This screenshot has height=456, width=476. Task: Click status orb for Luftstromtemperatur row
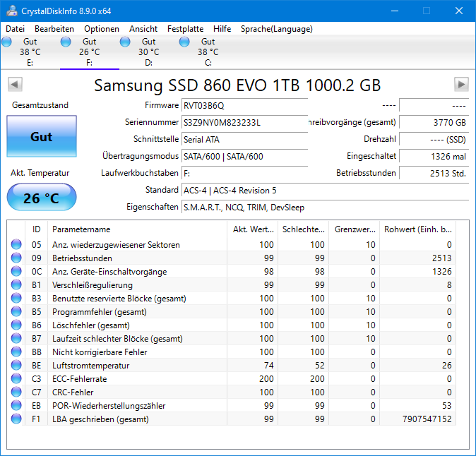(16, 365)
